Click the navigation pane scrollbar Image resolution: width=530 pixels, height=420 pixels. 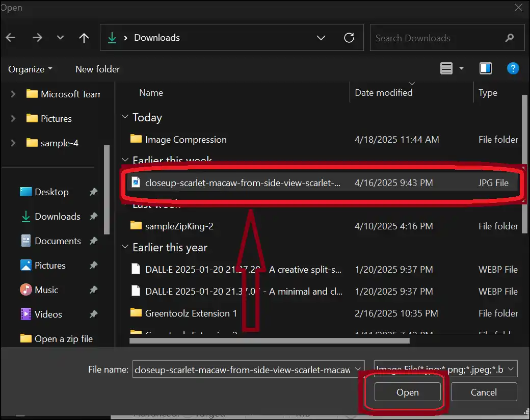pos(107,190)
